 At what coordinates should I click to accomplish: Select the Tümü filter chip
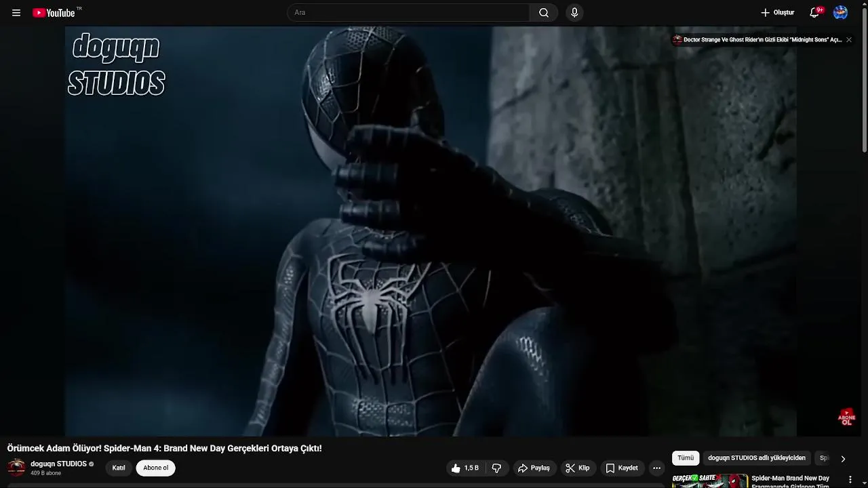click(x=686, y=458)
